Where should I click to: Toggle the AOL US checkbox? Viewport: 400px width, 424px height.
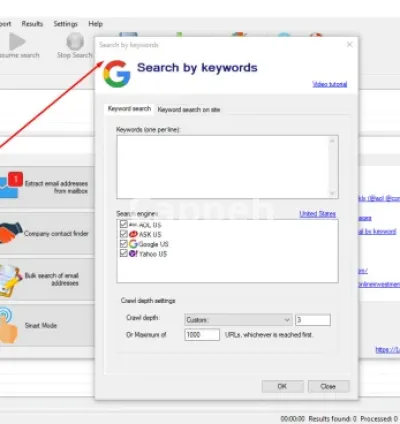[124, 224]
